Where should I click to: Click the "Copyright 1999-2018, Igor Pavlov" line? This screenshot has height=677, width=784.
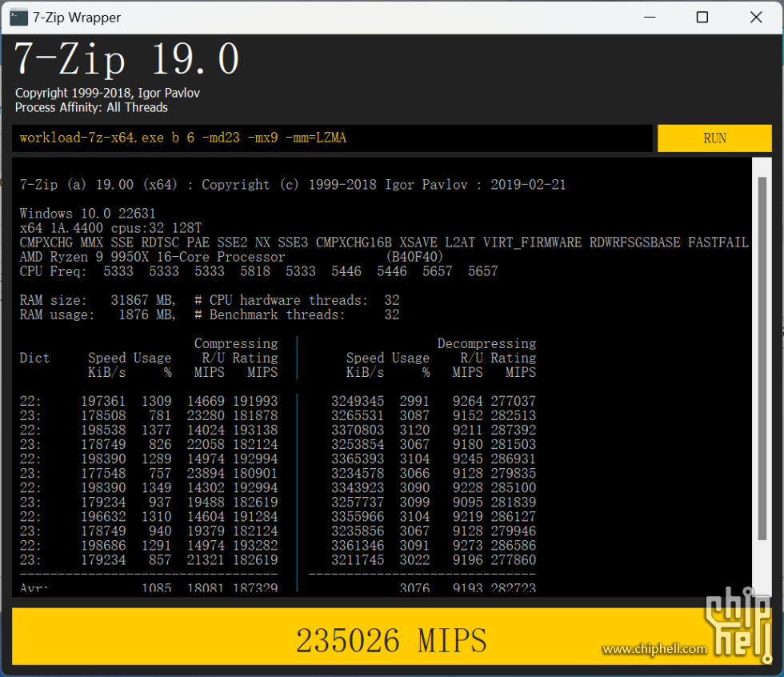click(107, 93)
